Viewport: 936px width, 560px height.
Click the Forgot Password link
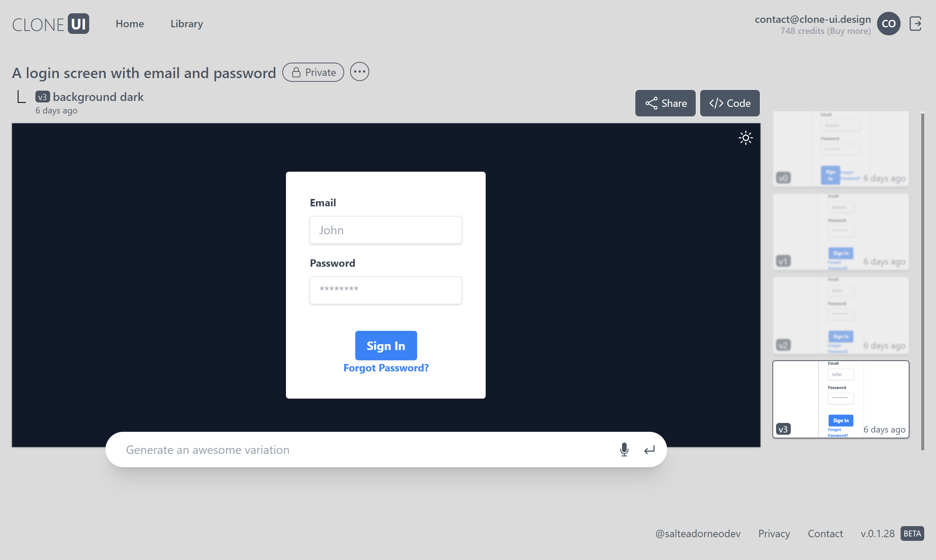(385, 367)
